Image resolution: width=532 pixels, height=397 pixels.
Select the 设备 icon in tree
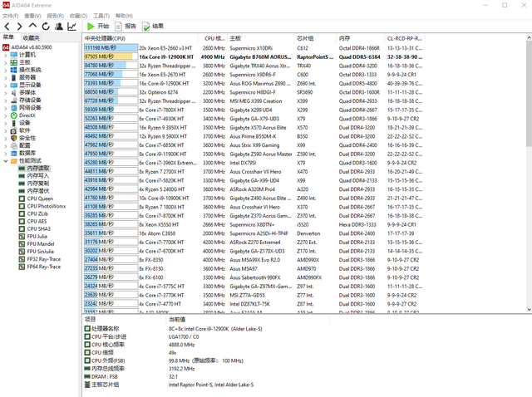[x=13, y=123]
